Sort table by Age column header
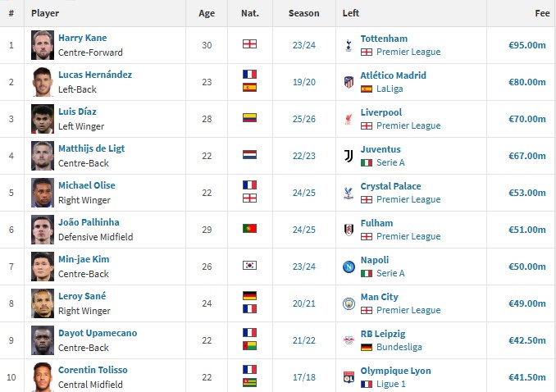This screenshot has width=556, height=392. (207, 13)
